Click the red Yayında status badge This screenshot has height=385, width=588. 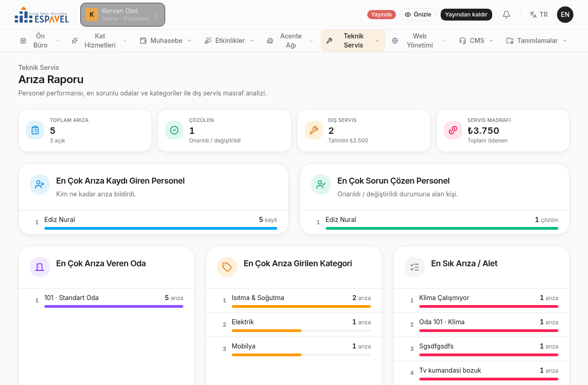[x=381, y=15]
